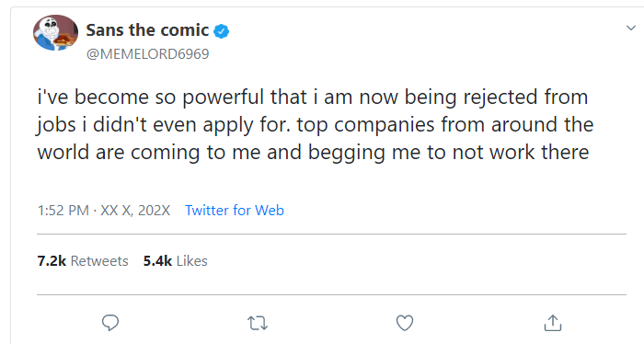Open the Sans skeleton profile avatar
Viewport: 644px width, 344px height.
click(55, 33)
